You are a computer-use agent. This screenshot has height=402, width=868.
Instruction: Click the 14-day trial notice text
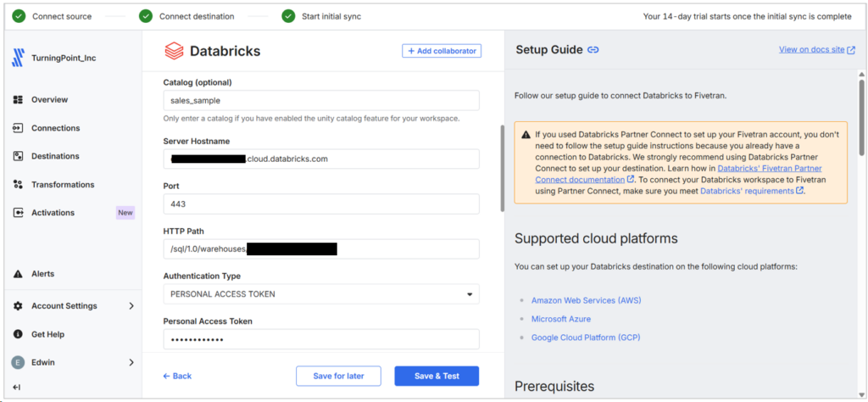coord(748,17)
